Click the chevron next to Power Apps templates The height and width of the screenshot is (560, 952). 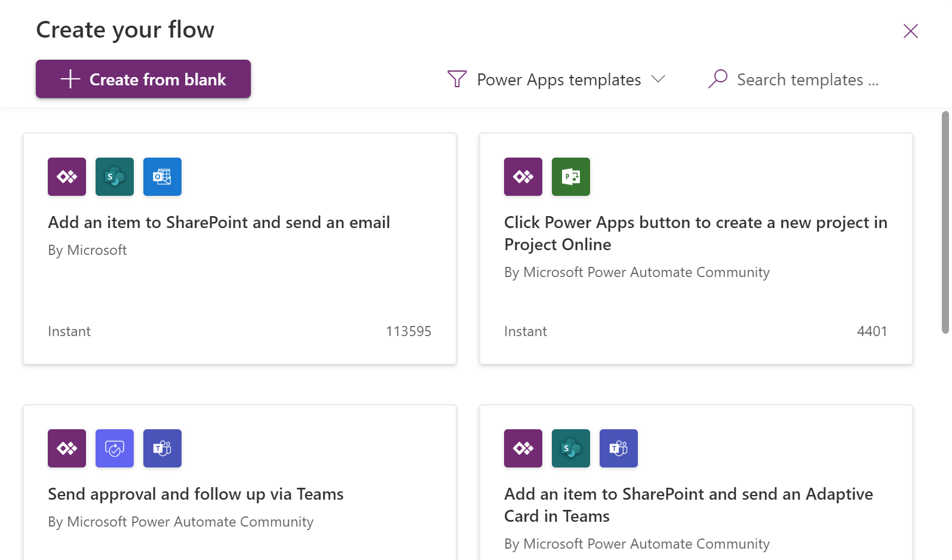658,79
